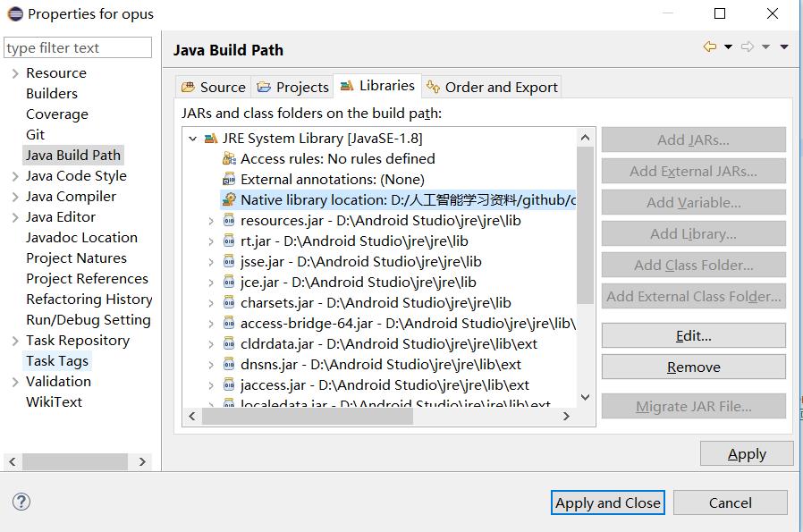The height and width of the screenshot is (532, 803).
Task: Select the Libraries tab
Action: (x=377, y=86)
